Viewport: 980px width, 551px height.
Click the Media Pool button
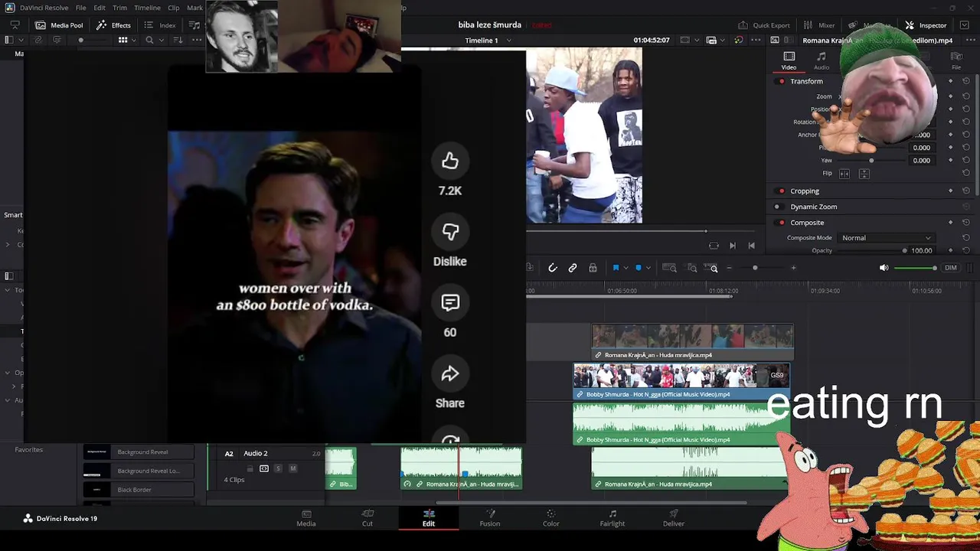[x=59, y=25]
